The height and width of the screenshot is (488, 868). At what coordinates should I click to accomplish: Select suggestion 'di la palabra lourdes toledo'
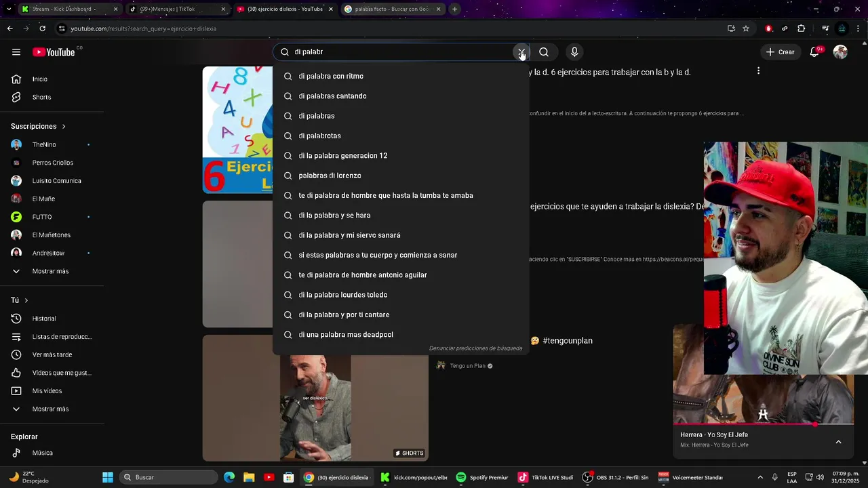click(x=401, y=295)
